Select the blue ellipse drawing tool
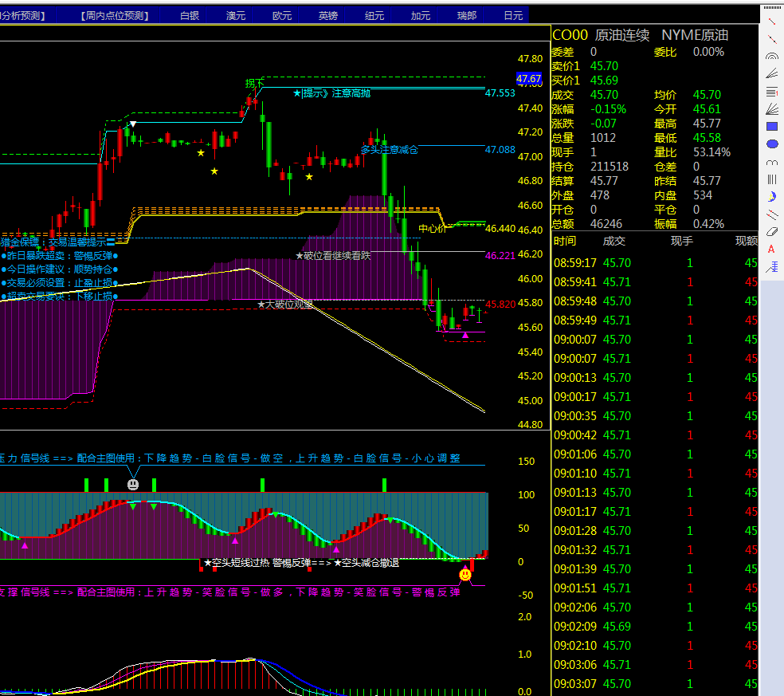Screen dimensions: 784x696 (772, 144)
